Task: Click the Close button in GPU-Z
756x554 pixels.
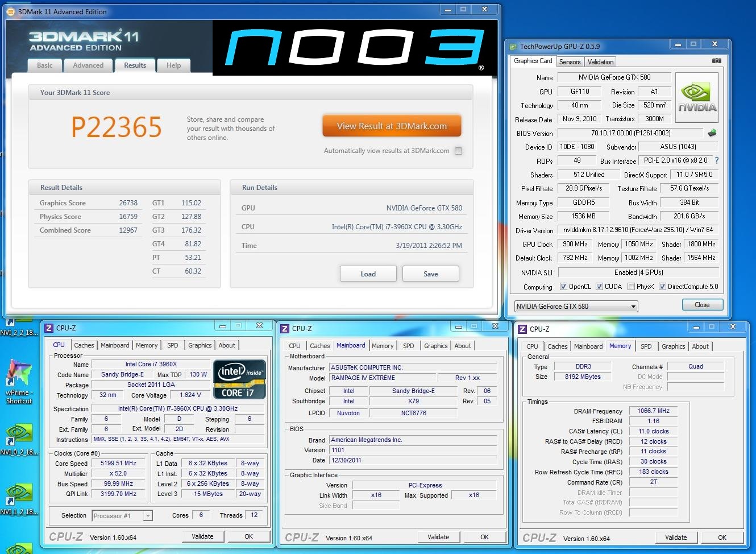Action: [702, 305]
